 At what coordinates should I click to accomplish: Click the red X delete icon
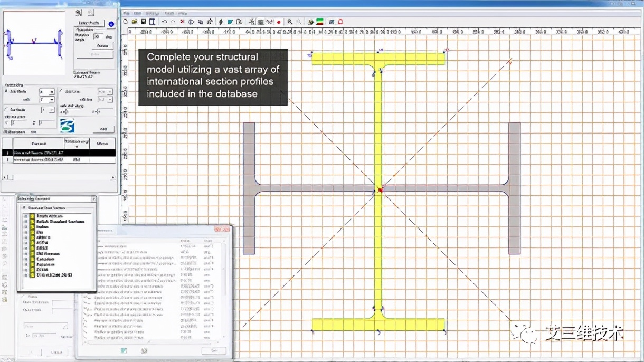[182, 22]
